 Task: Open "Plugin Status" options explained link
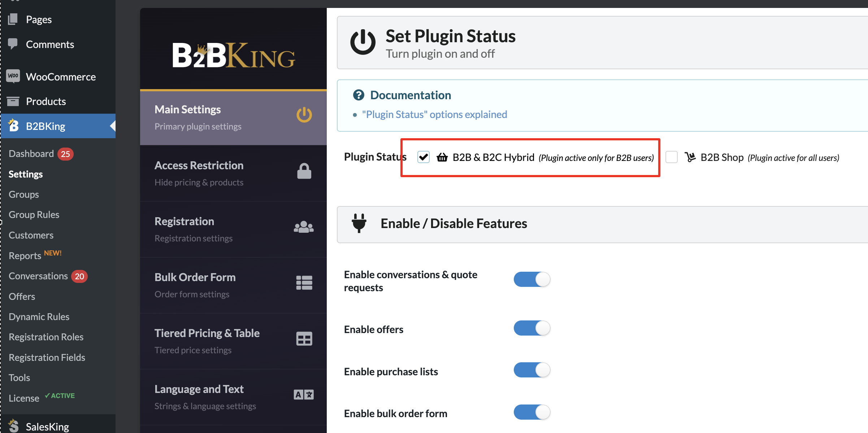coord(435,114)
